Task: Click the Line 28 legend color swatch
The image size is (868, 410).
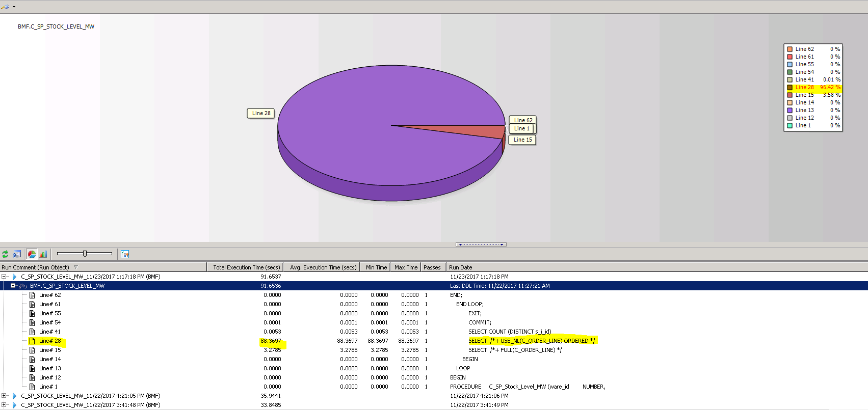Action: 790,87
